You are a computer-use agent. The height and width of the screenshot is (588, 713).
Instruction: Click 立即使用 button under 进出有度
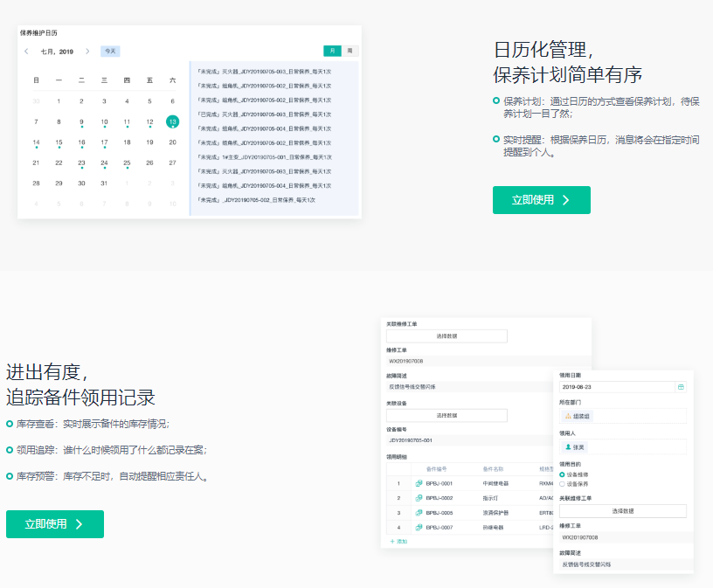coord(55,524)
